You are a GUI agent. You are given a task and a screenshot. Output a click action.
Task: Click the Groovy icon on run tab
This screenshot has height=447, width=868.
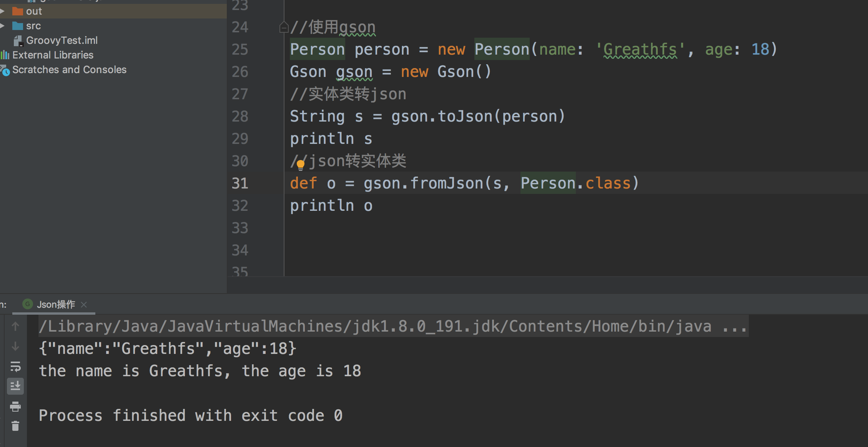[x=27, y=304]
